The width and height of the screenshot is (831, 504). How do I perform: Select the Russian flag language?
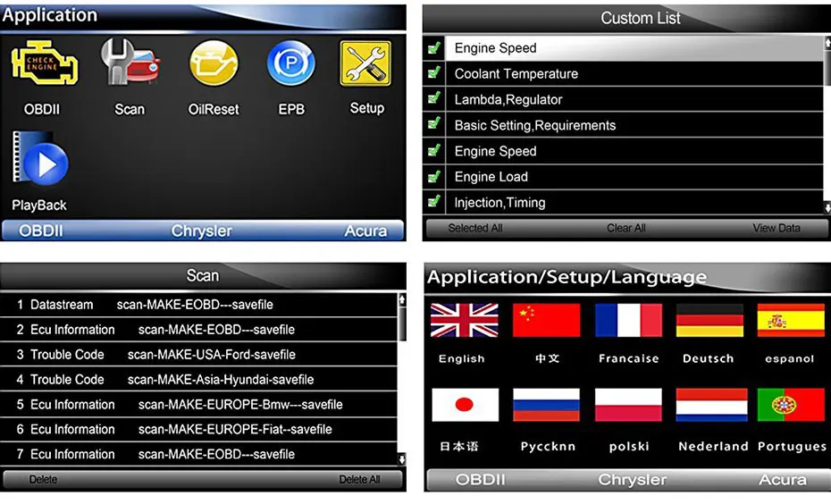click(546, 405)
